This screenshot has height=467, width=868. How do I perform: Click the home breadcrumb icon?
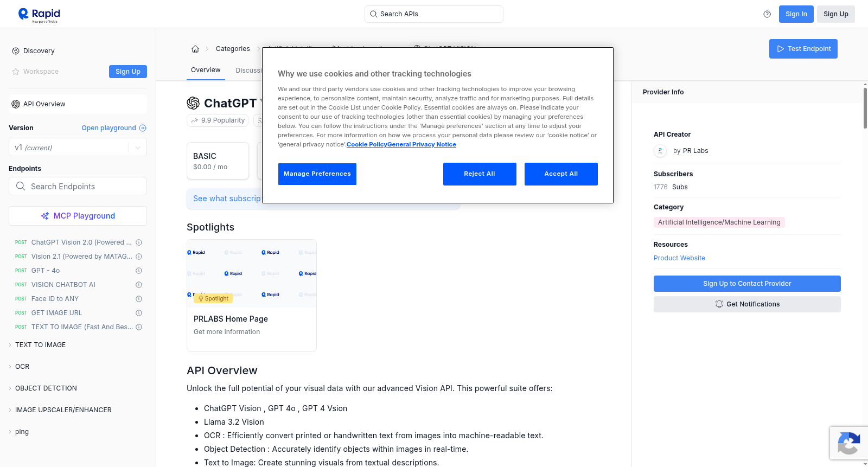coord(195,49)
